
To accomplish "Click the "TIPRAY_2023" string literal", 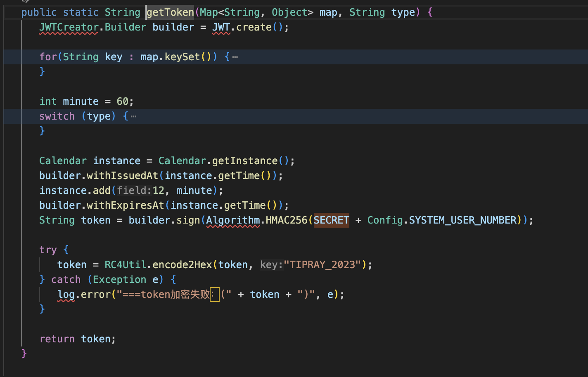I will click(x=322, y=265).
